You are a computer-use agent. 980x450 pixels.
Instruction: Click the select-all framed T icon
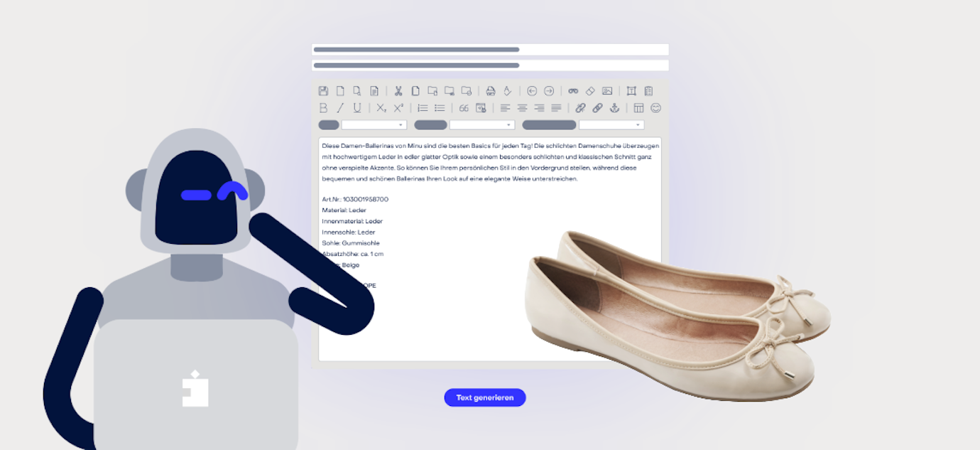pos(631,91)
